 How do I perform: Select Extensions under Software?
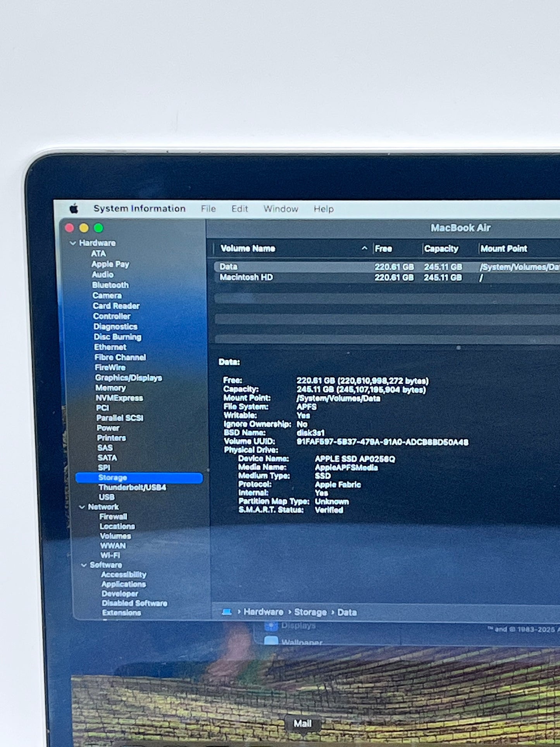pos(121,613)
